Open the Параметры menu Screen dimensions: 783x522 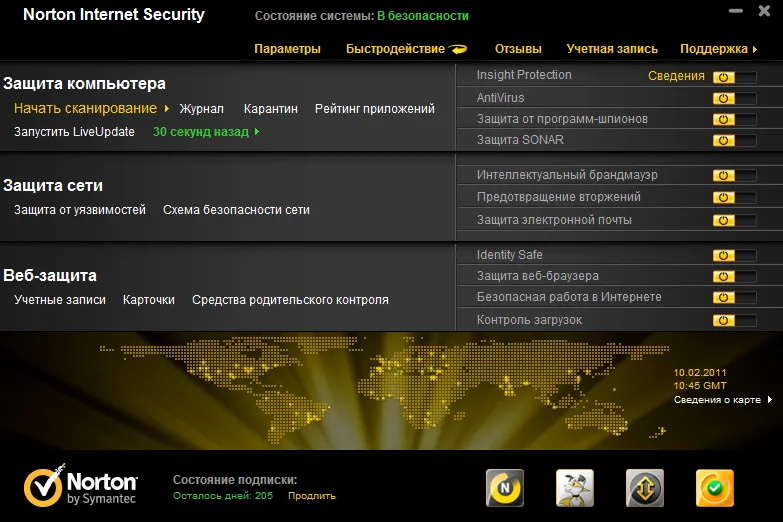tap(287, 49)
